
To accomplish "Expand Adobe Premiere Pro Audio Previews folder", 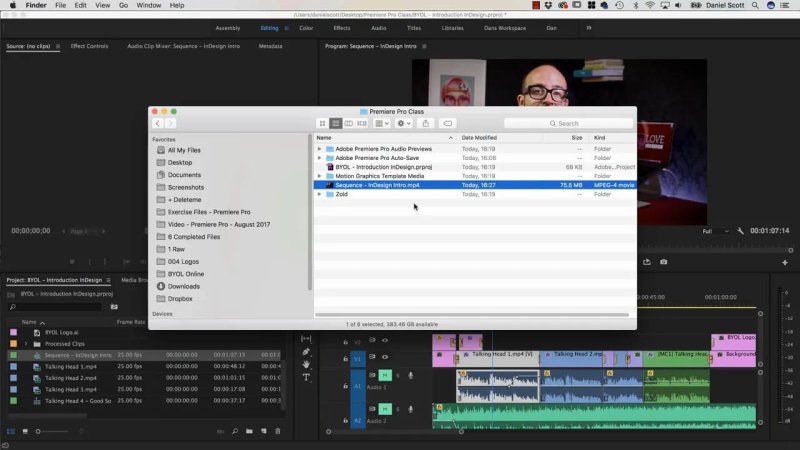I will (x=319, y=149).
